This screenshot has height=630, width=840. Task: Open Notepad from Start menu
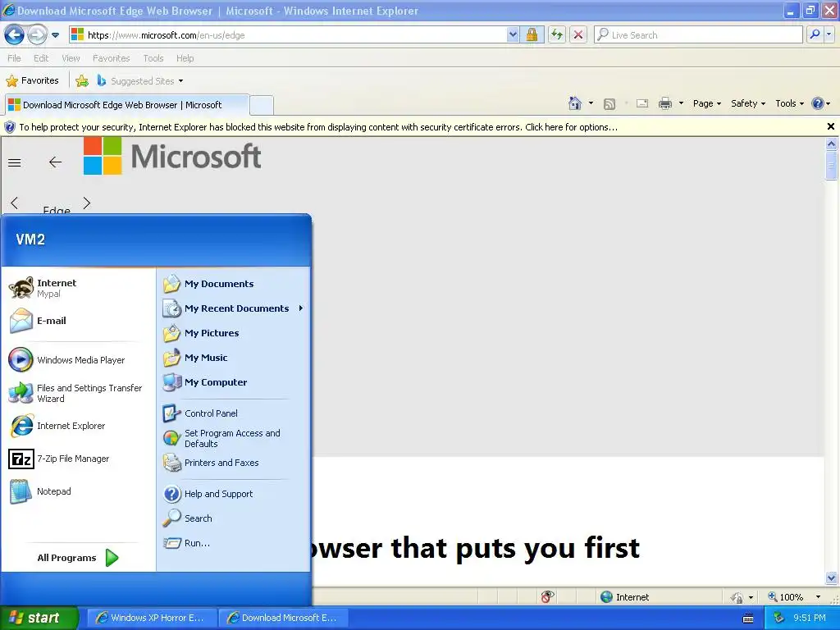pyautogui.click(x=79, y=492)
